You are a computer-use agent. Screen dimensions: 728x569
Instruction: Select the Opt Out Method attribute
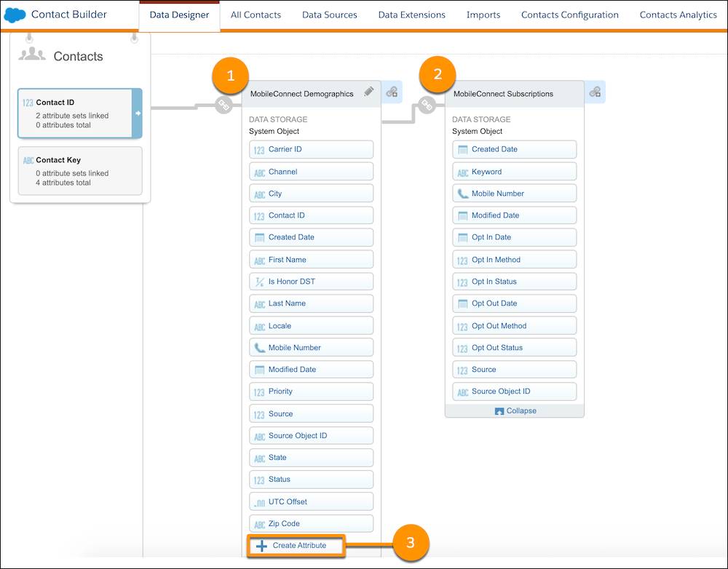click(515, 326)
